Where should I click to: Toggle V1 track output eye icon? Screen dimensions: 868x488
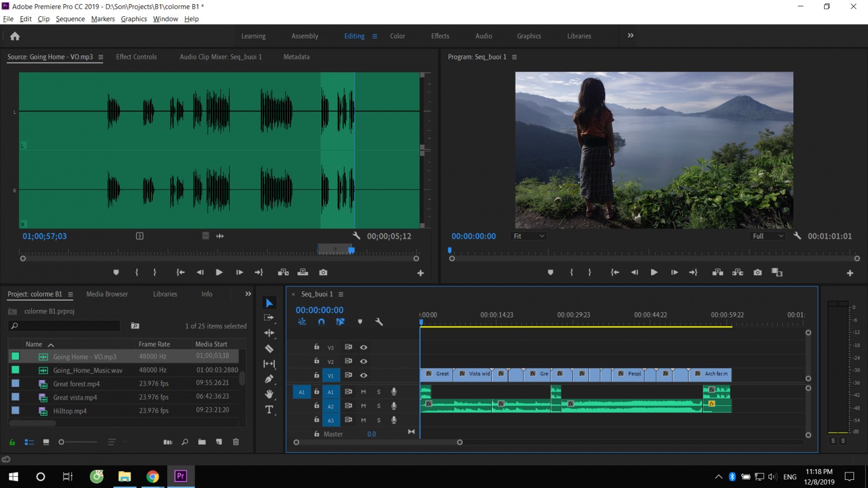point(363,375)
